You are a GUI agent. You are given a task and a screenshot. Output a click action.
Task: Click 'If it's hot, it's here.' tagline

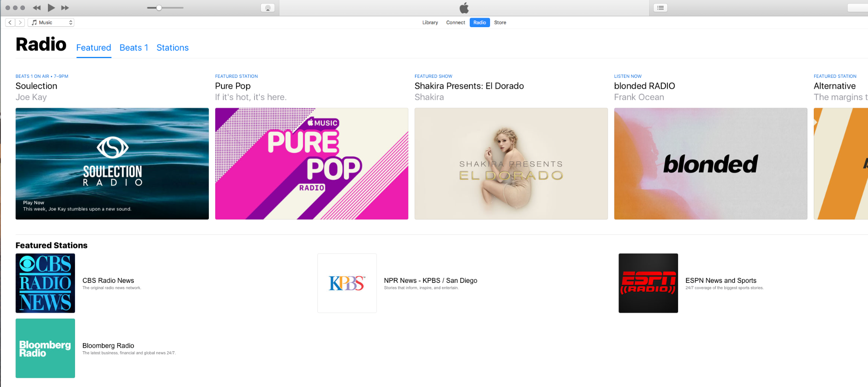tap(251, 97)
